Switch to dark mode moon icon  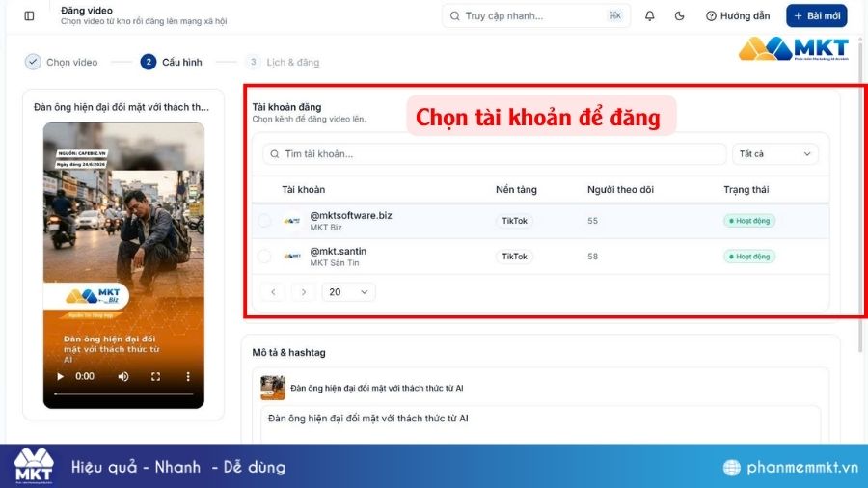click(x=679, y=16)
